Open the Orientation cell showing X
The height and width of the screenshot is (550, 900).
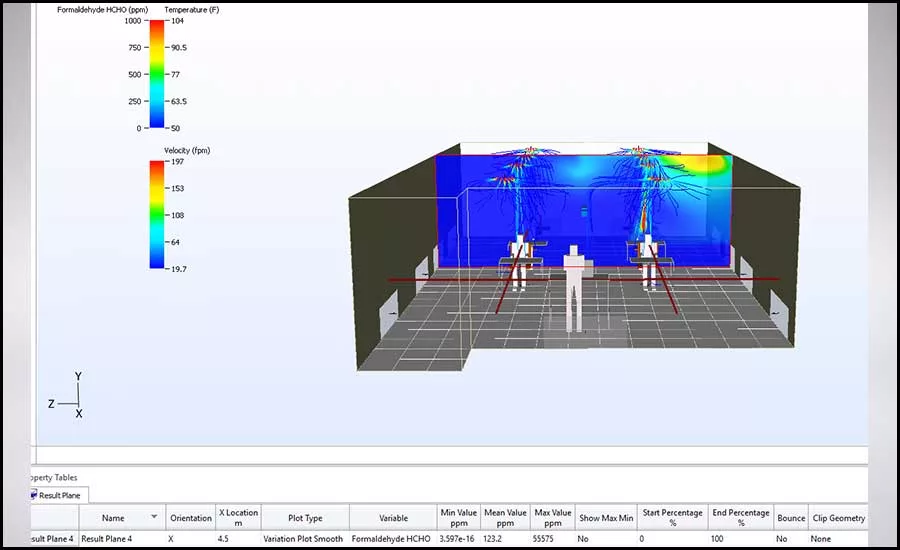point(191,539)
